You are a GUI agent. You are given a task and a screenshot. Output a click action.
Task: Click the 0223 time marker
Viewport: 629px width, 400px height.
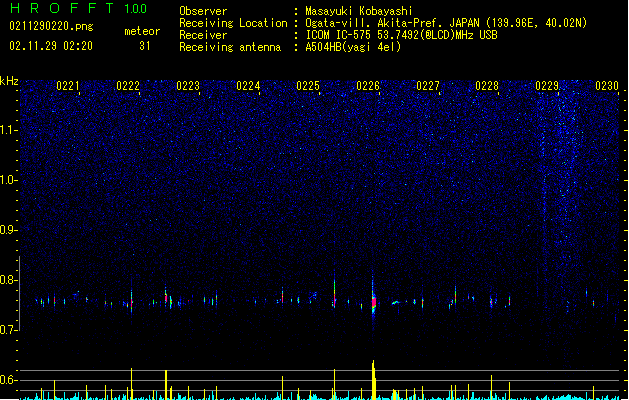[188, 86]
